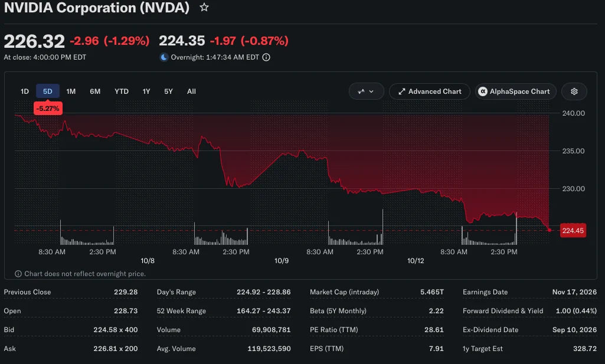The image size is (605, 364).
Task: Click the Day's Range value 224.92 - 228.86
Action: click(x=263, y=292)
